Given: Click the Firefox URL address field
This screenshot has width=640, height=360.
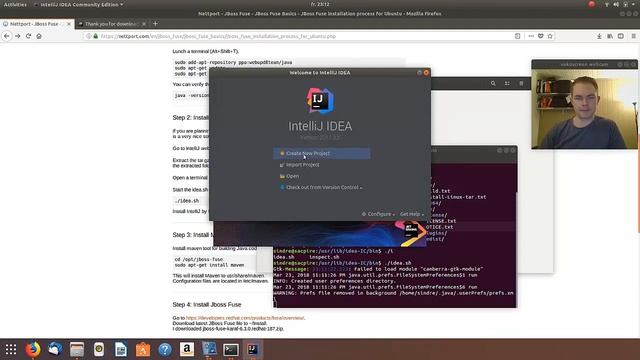Looking at the screenshot, I should [x=298, y=36].
